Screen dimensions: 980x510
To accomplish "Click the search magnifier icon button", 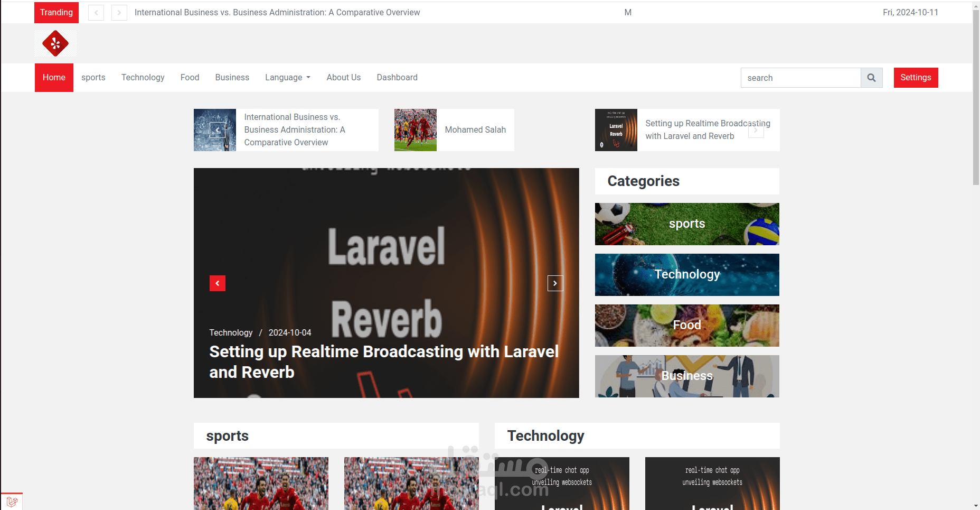I will pyautogui.click(x=872, y=78).
